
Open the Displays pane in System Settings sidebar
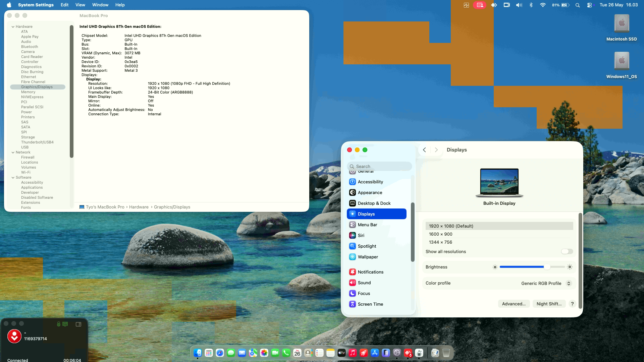(376, 214)
